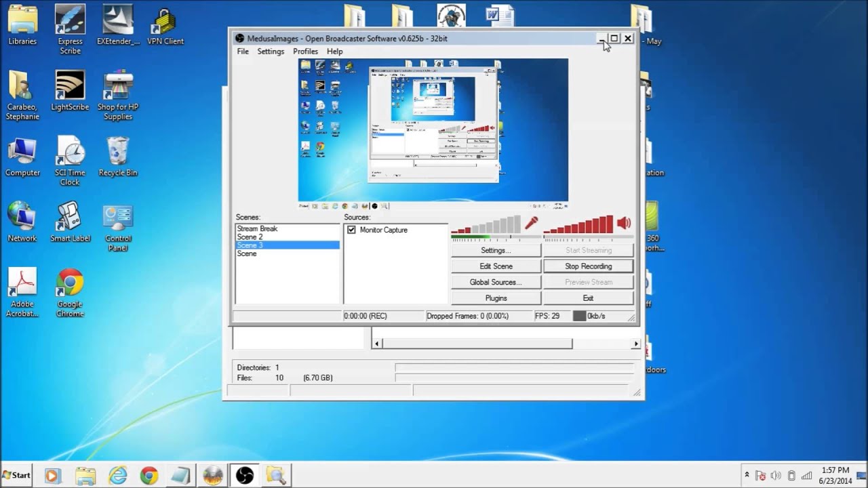Select the Carabeo, Stephanie user folder

coord(22,96)
